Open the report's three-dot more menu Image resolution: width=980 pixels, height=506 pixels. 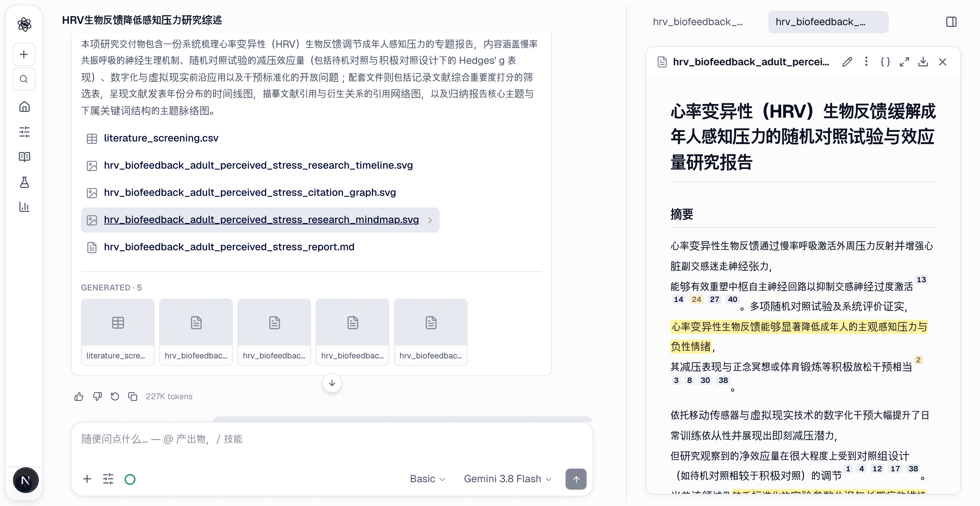coord(866,62)
